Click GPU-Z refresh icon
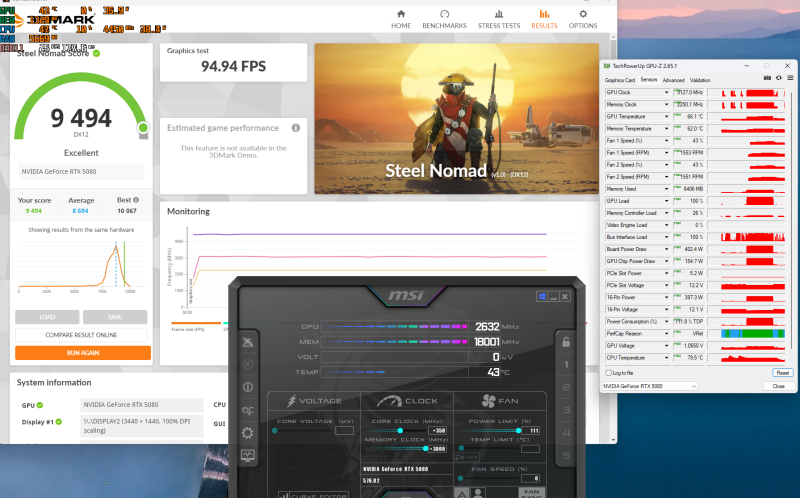 click(779, 78)
